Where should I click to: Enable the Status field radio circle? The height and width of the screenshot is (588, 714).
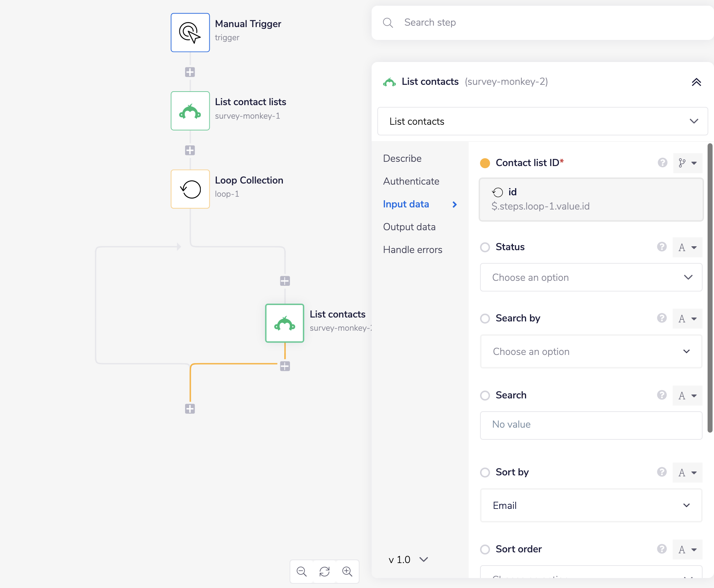point(485,247)
